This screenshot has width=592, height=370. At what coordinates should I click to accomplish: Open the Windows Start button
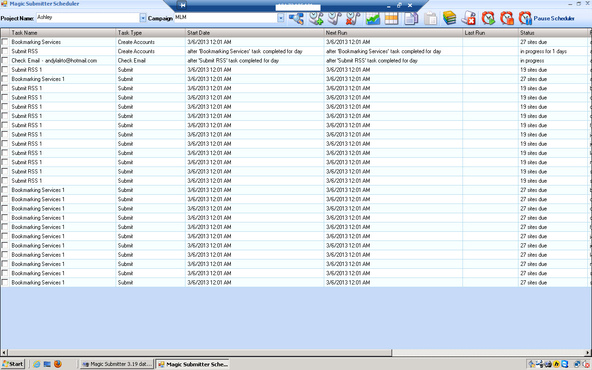[13, 364]
